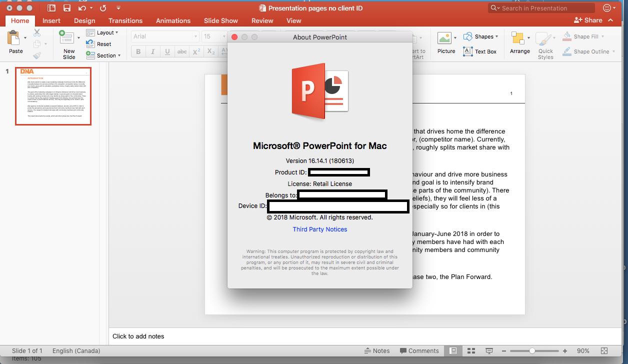
Task: Open the Animations ribbon tab
Action: coord(173,20)
